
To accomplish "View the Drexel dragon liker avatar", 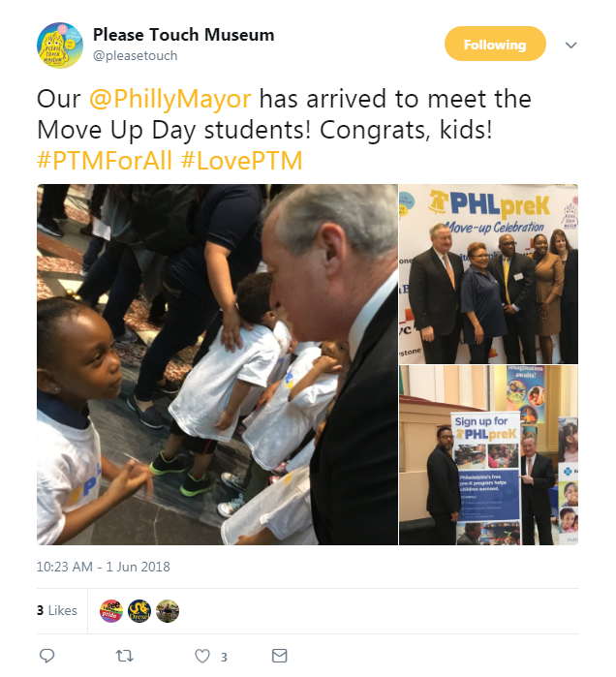I will (x=139, y=611).
